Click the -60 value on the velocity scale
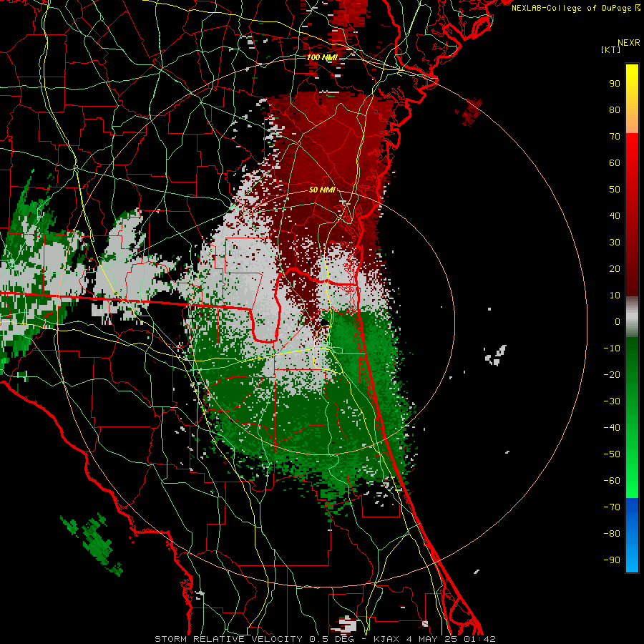This screenshot has width=644, height=644. pos(612,481)
